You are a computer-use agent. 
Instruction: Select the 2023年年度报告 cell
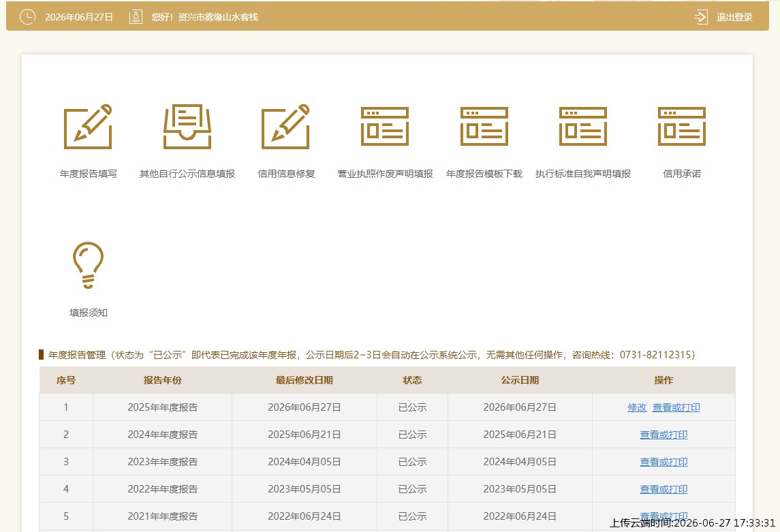[162, 462]
